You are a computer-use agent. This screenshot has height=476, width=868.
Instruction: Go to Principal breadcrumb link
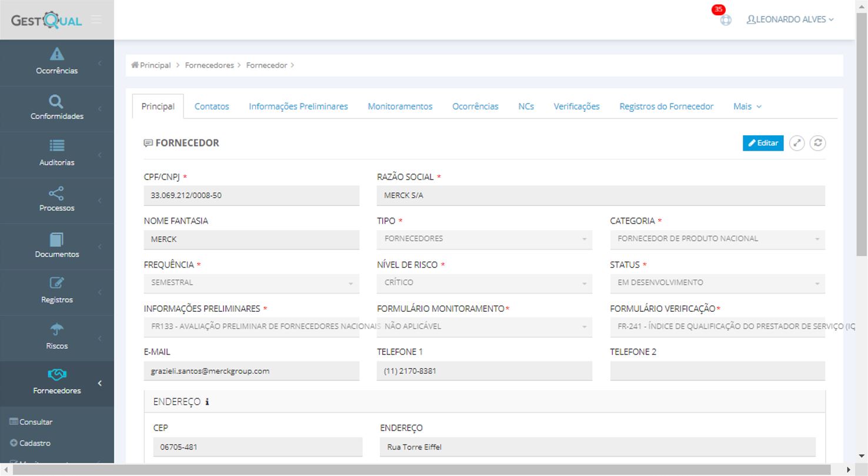pyautogui.click(x=155, y=65)
